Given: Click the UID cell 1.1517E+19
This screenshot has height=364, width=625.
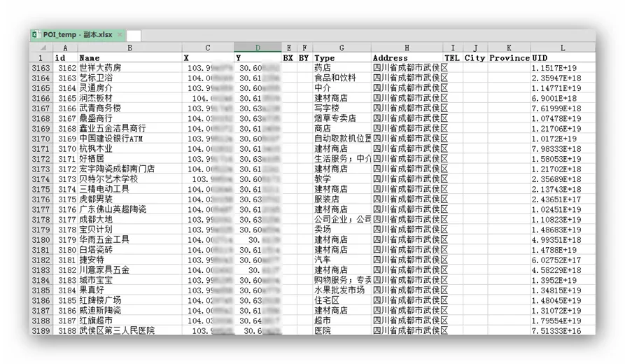Looking at the screenshot, I should (563, 68).
